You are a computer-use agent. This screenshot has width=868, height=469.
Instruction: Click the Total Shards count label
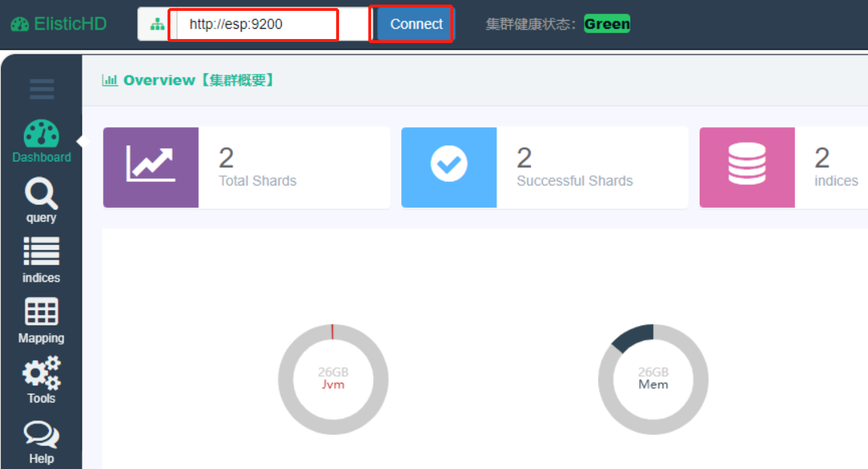[257, 181]
